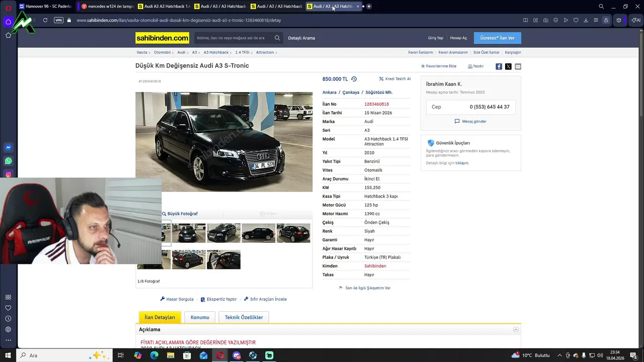Screen dimensions: 644x362
Task: Click Karşılaştır link
Action: click(513, 52)
